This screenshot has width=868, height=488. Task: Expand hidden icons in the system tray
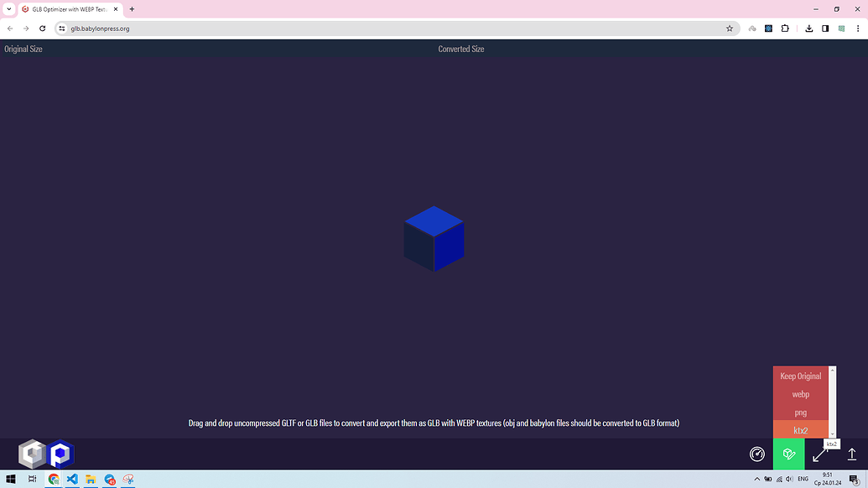[x=756, y=480]
